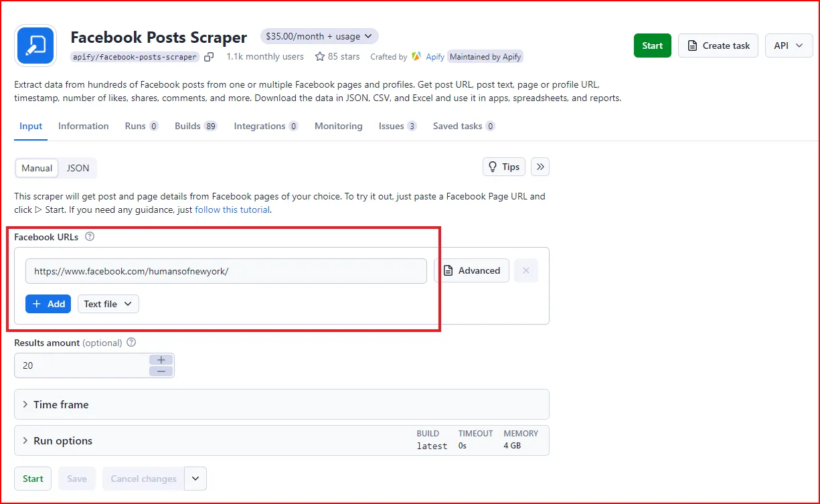Open the Text file dropdown

108,304
